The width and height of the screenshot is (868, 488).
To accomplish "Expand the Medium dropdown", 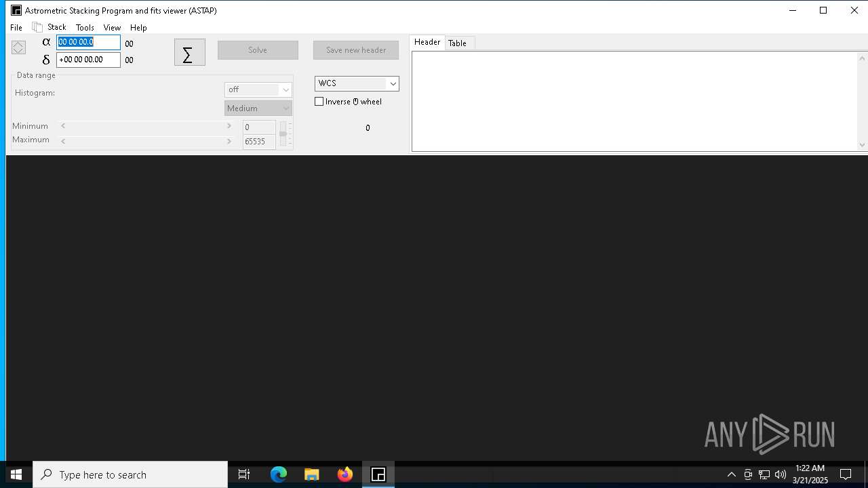I will [x=285, y=108].
